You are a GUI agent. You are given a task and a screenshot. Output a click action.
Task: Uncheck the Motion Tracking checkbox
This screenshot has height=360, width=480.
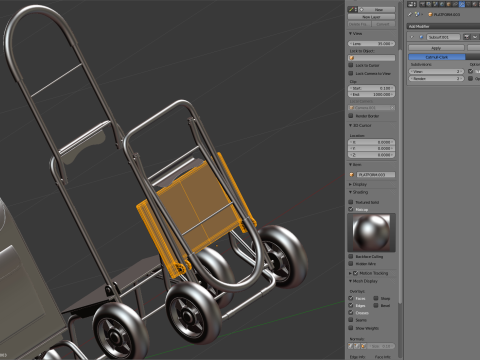click(x=356, y=273)
